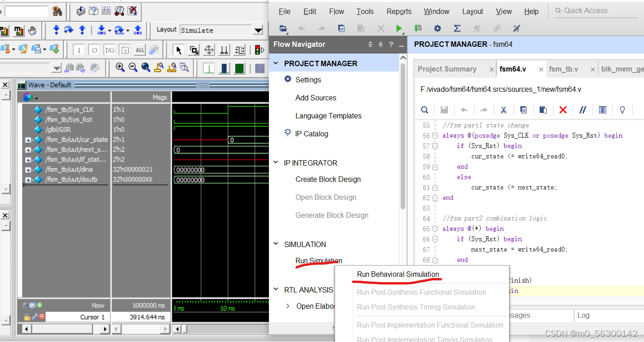This screenshot has height=342, width=644.
Task: Expand the /fsm_tb/uut/doutb signal
Action: pos(28,180)
